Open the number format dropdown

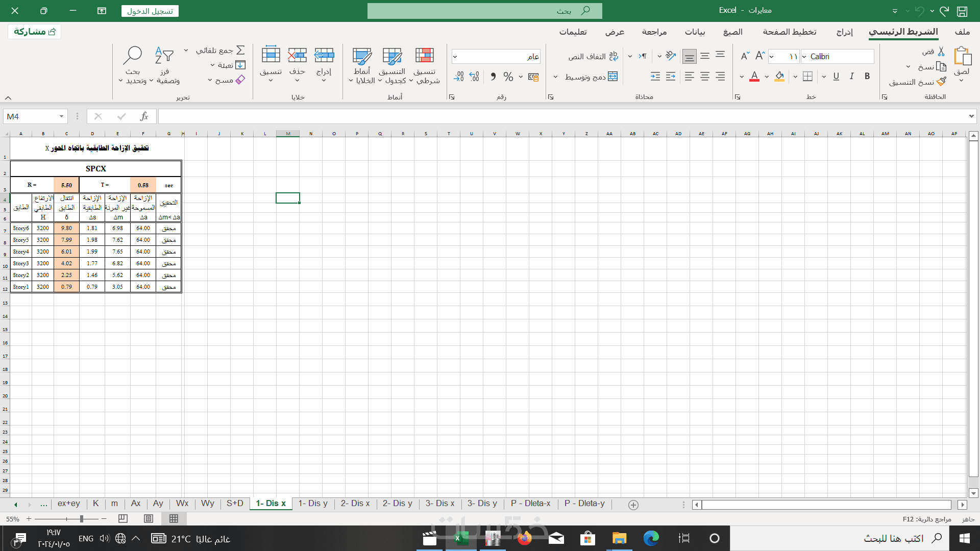[455, 57]
